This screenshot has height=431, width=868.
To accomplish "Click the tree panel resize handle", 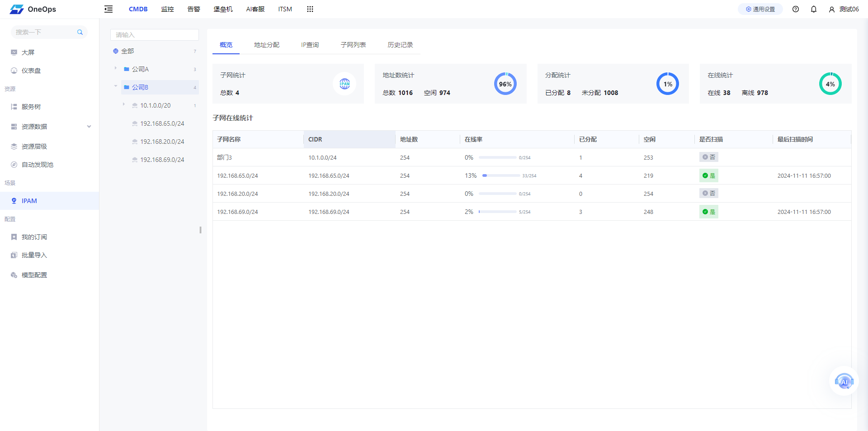I will click(x=200, y=230).
